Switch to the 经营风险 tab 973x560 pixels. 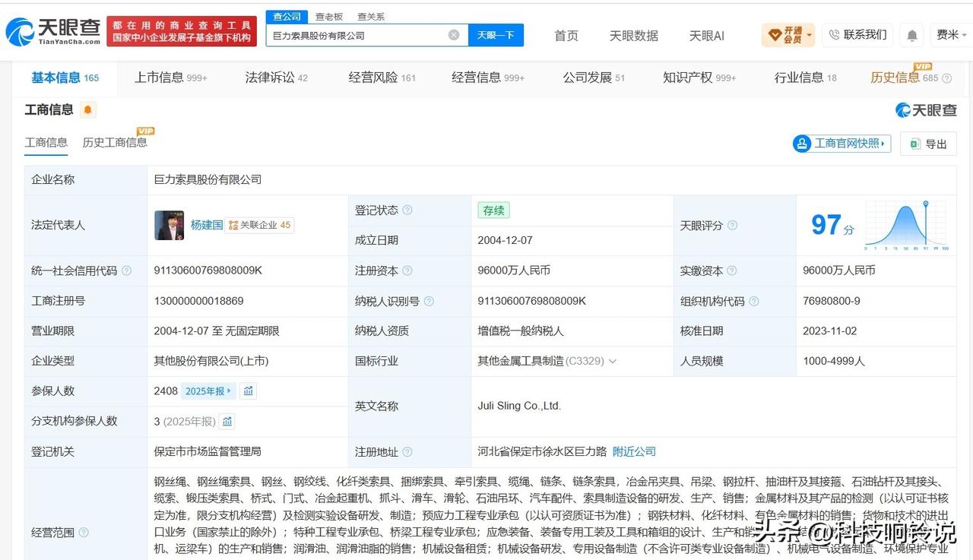(382, 78)
